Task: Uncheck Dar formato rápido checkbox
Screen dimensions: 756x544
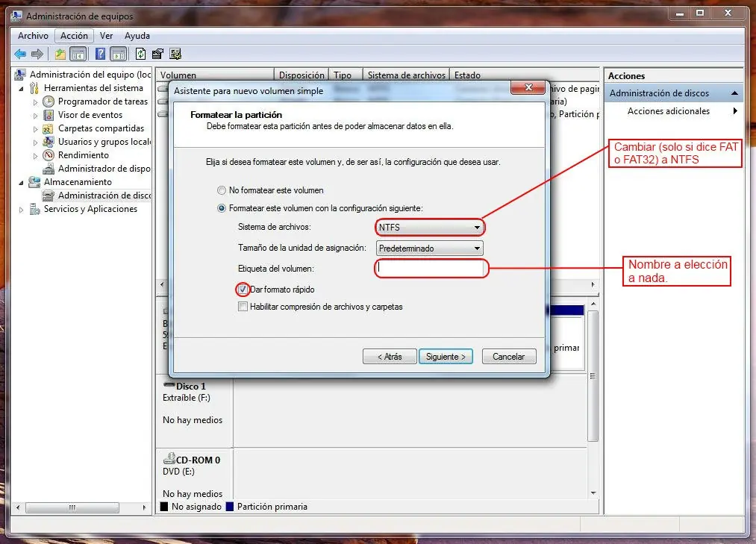Action: click(243, 290)
